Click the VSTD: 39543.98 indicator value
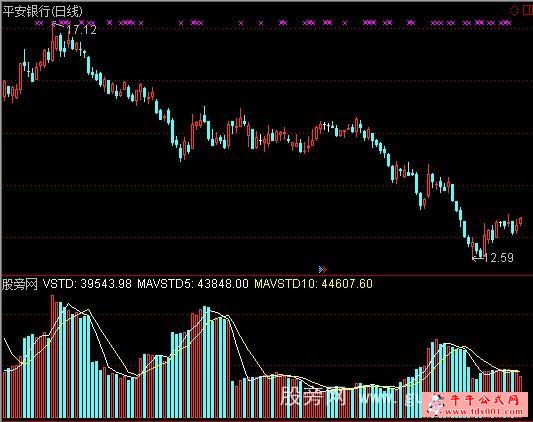The image size is (533, 422). [x=87, y=284]
